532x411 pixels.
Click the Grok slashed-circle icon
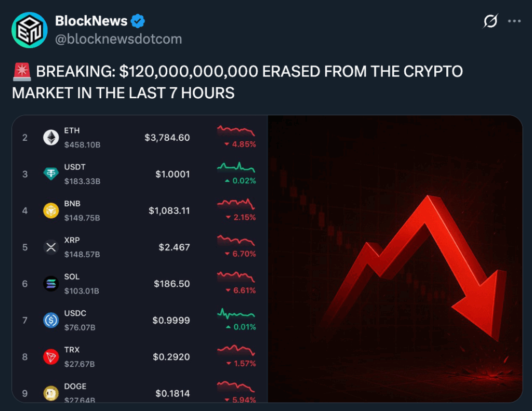[490, 21]
